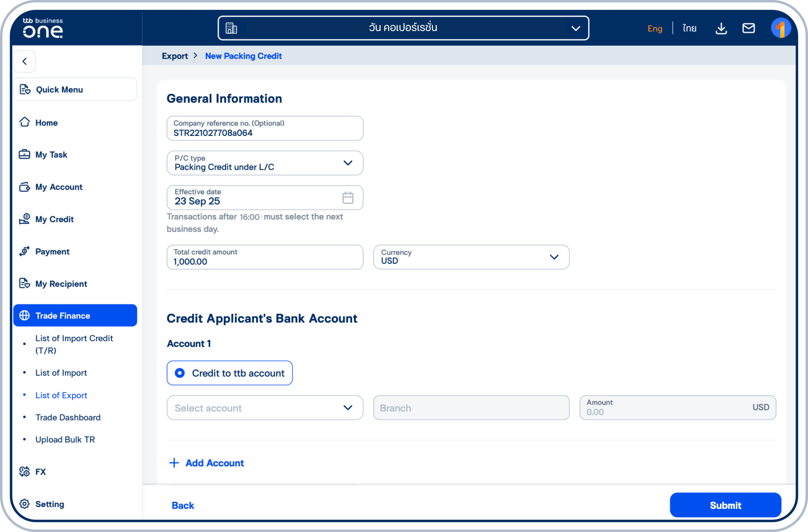Switch language to Eng
This screenshot has height=532, width=808.
click(x=655, y=28)
